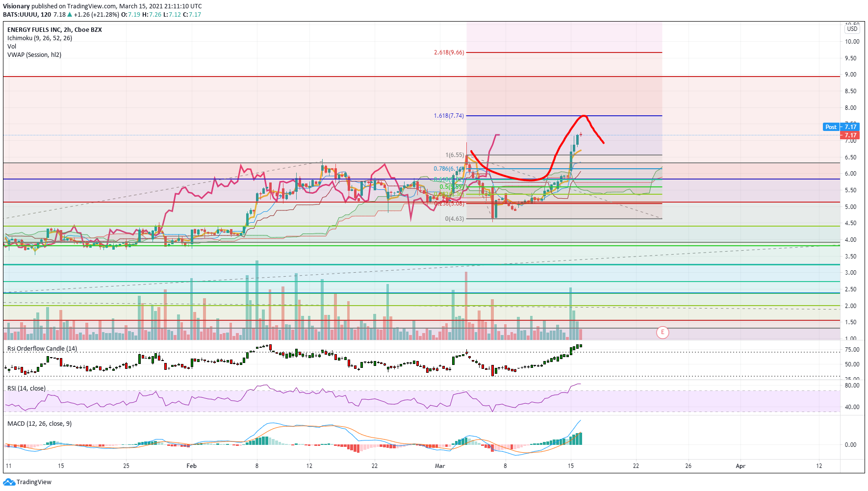
Task: Click the 80.00 value on RSI pane axis
Action: [x=852, y=386]
